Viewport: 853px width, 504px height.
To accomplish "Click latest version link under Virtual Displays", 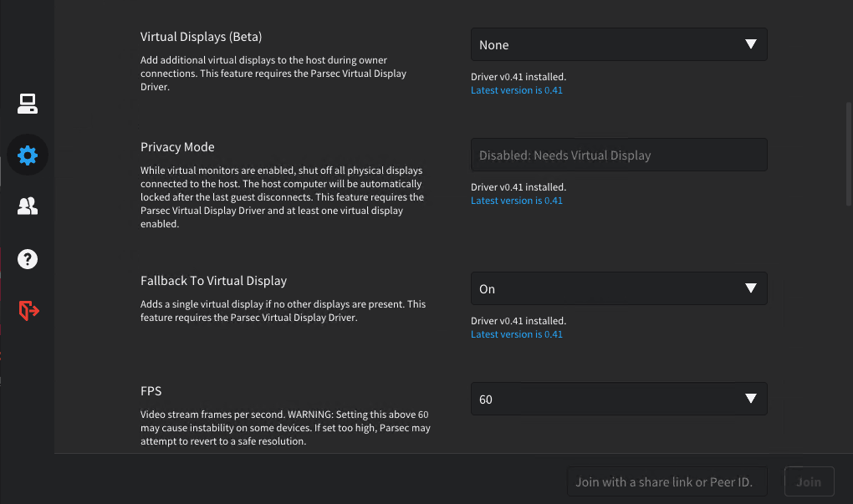I will coord(516,90).
